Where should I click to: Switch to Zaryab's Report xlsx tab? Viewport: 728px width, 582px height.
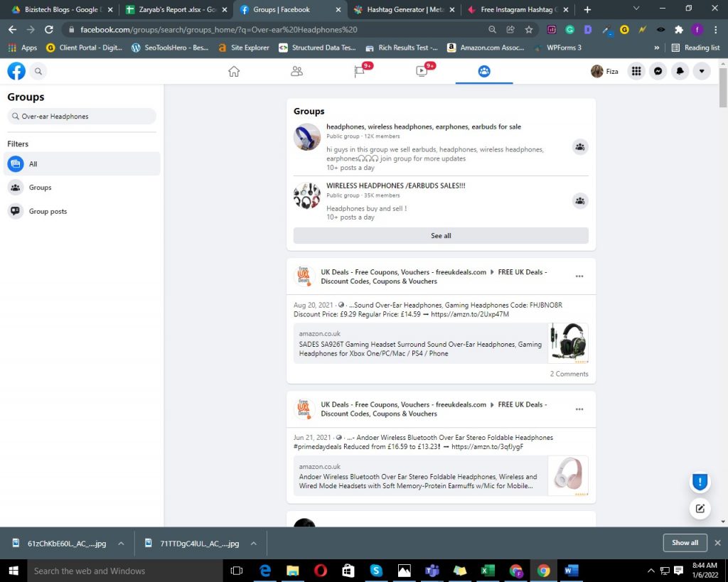[176, 9]
